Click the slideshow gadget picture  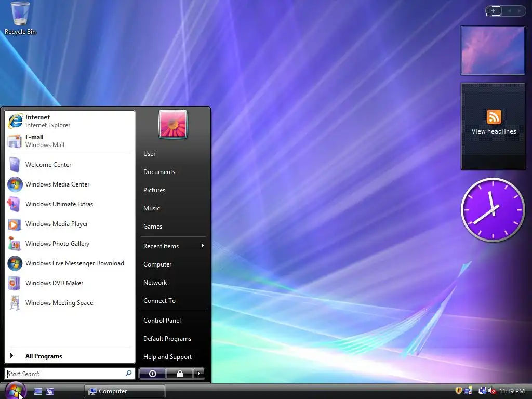[x=493, y=50]
